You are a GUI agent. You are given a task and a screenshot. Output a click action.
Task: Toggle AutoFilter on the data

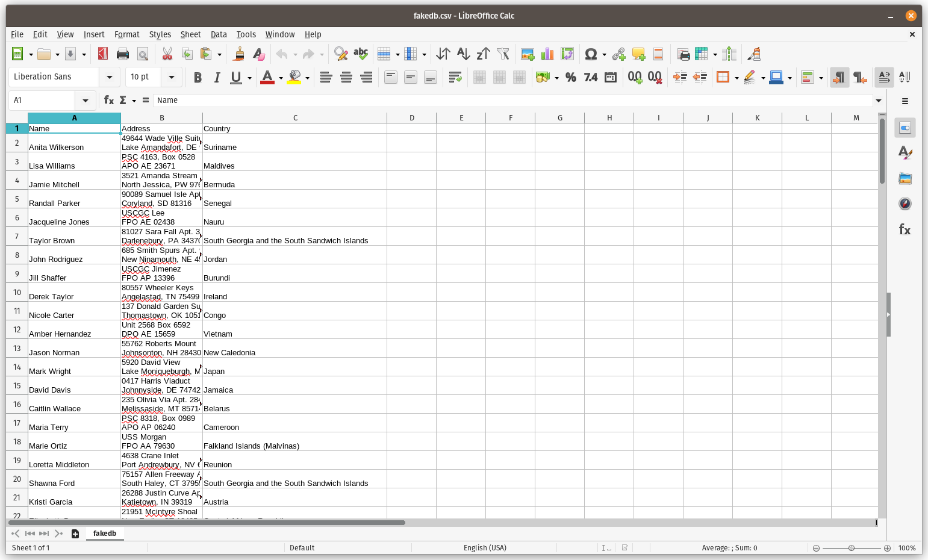503,54
